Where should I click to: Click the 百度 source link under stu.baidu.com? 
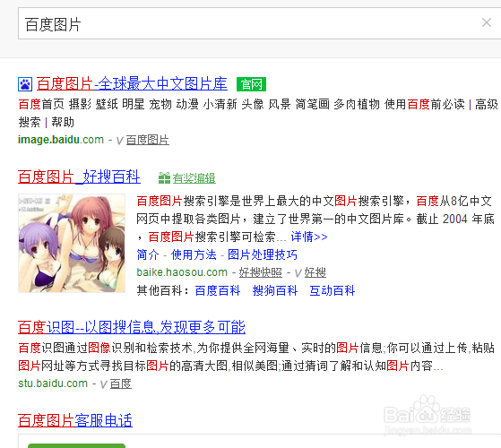click(121, 383)
